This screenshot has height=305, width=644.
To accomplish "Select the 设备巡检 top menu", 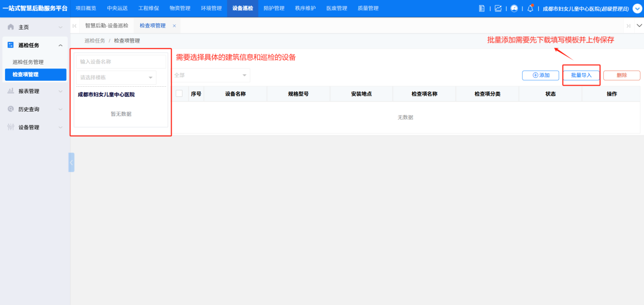I will [x=242, y=9].
